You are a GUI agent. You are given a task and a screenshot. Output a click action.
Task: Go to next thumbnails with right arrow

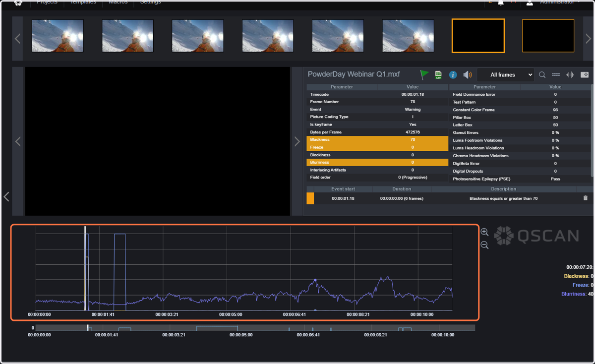588,38
